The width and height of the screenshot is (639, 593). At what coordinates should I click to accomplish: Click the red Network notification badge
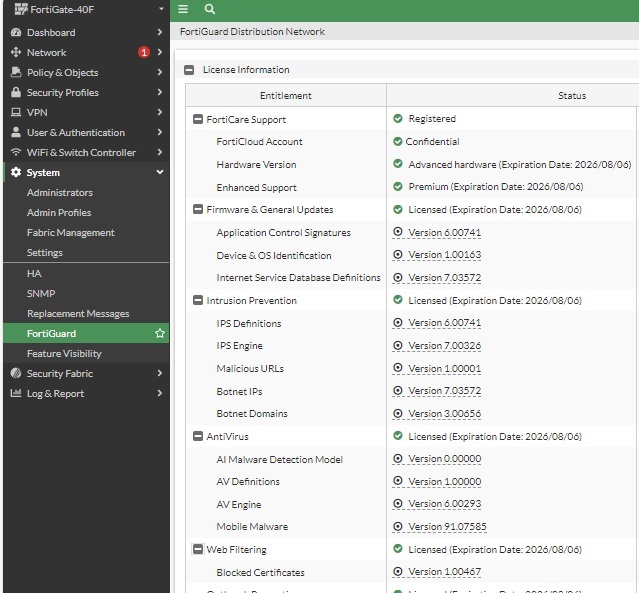[143, 52]
